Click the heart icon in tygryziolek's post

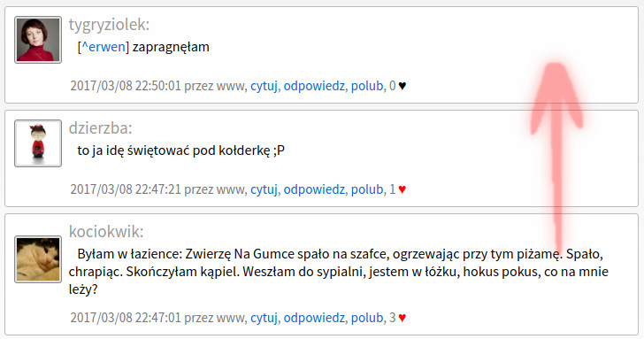[x=402, y=86]
